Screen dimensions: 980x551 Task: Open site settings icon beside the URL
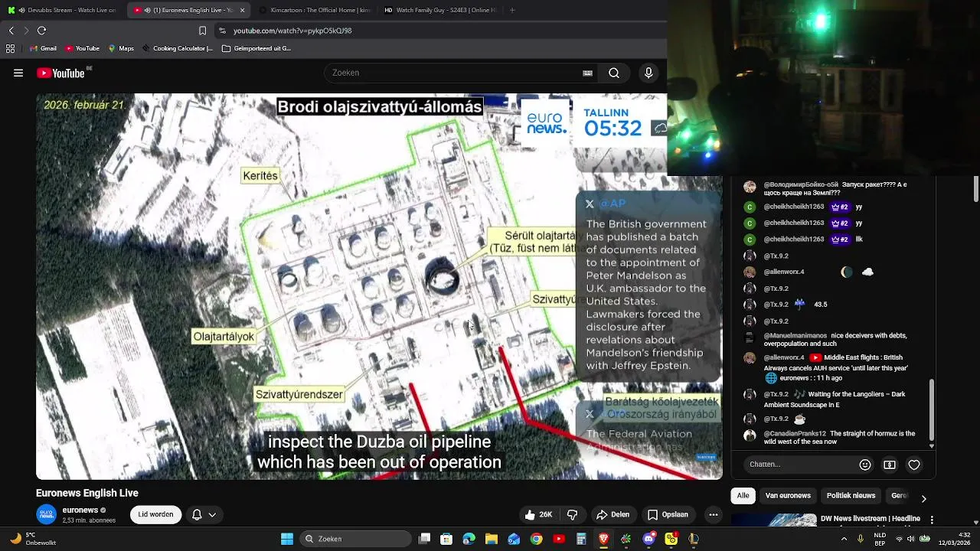pos(222,31)
